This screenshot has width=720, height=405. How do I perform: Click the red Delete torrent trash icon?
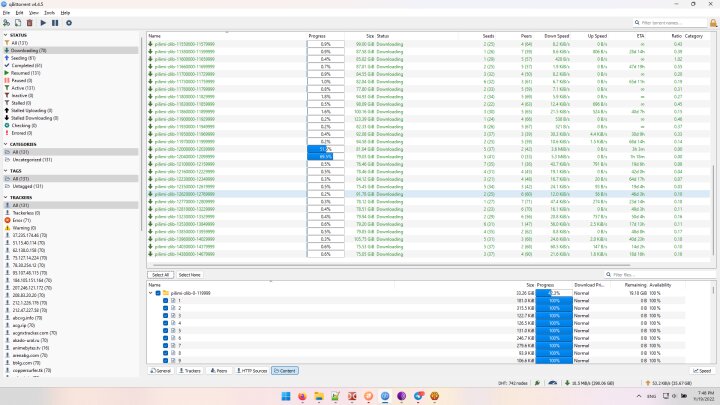[x=30, y=22]
